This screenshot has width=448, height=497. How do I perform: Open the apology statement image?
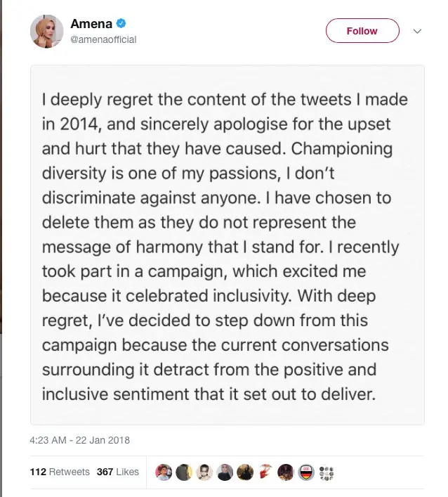227,245
